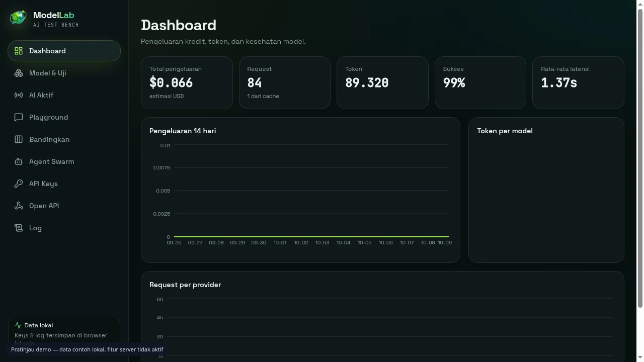
Task: Click the Pengeluaran 14 hari heading
Action: pyautogui.click(x=183, y=131)
